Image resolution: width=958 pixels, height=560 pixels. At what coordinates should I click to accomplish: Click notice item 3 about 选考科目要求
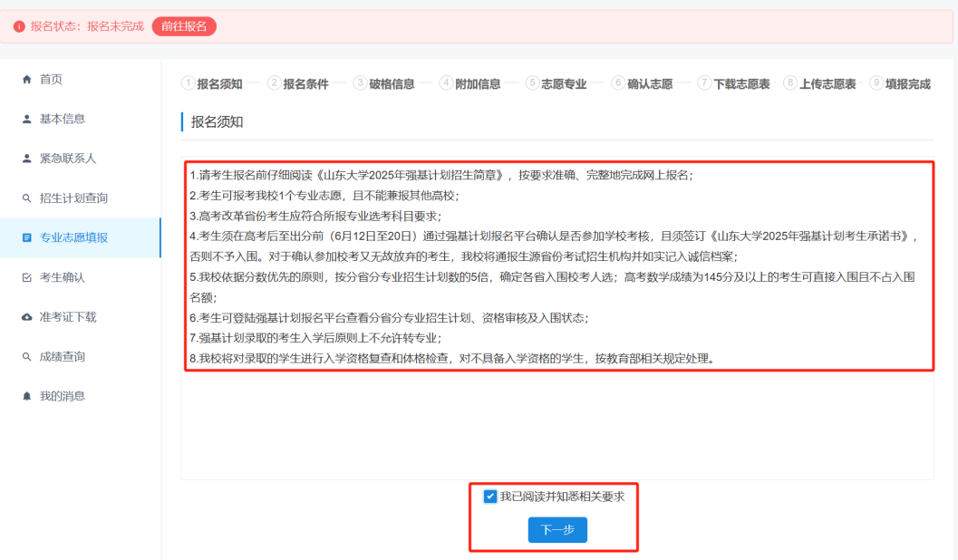tap(315, 217)
